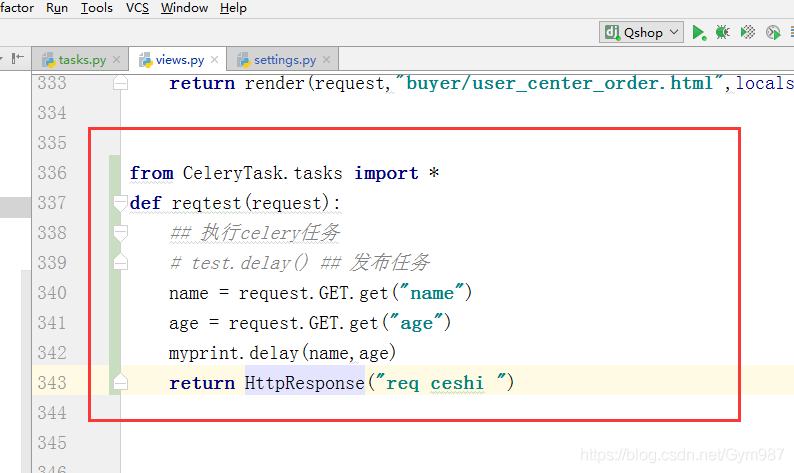Collapse the reqtest function fold marker

(121, 203)
